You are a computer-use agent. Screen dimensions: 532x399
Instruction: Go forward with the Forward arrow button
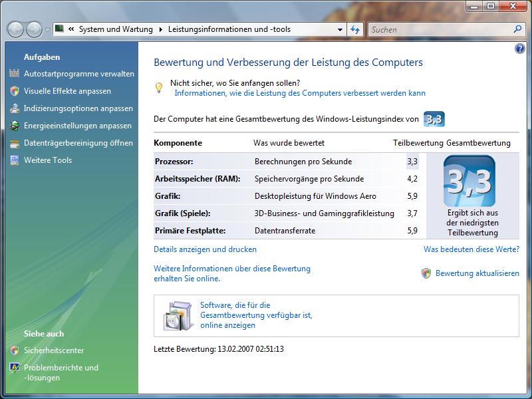coord(35,29)
